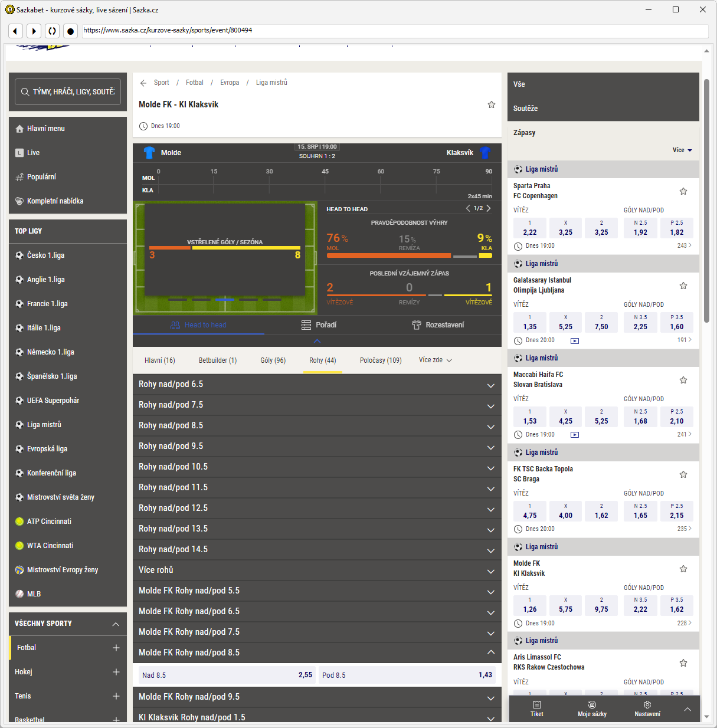Open live stream icon for Maccabi Haifa match

tap(575, 435)
